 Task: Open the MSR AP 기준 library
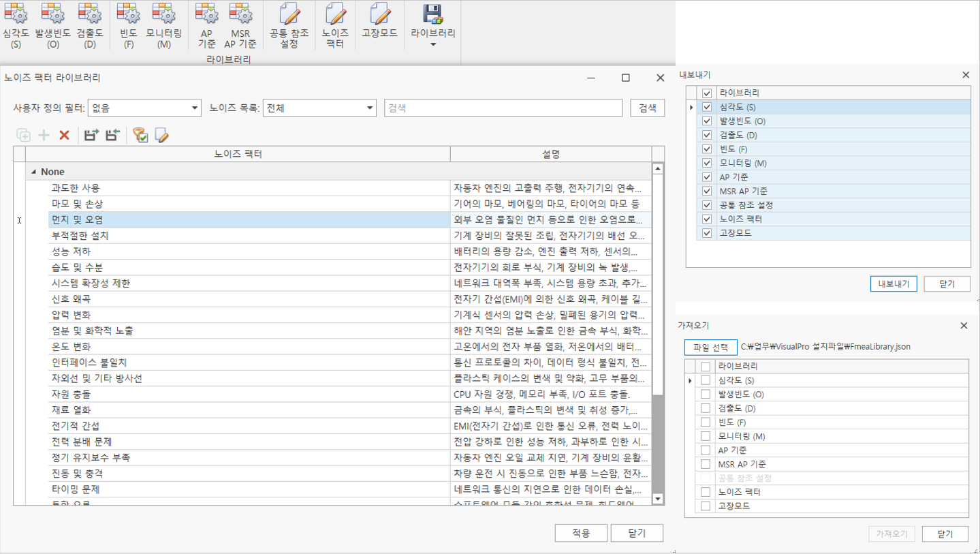coord(240,26)
